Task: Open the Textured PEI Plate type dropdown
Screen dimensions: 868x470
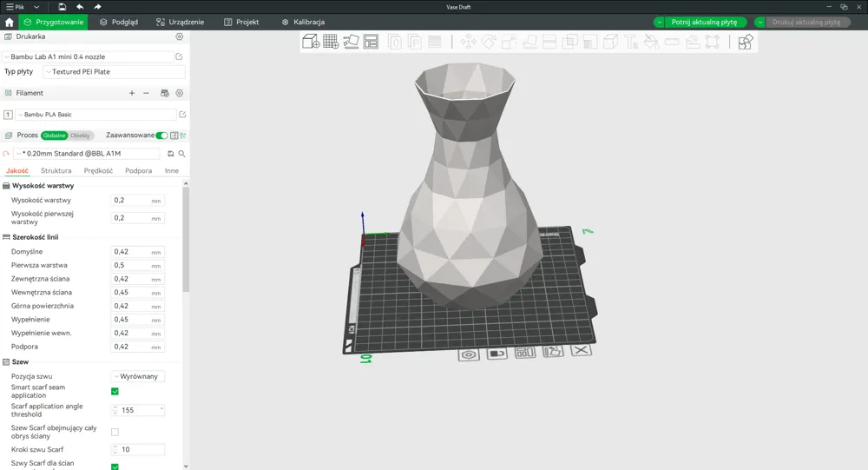Action: point(114,71)
